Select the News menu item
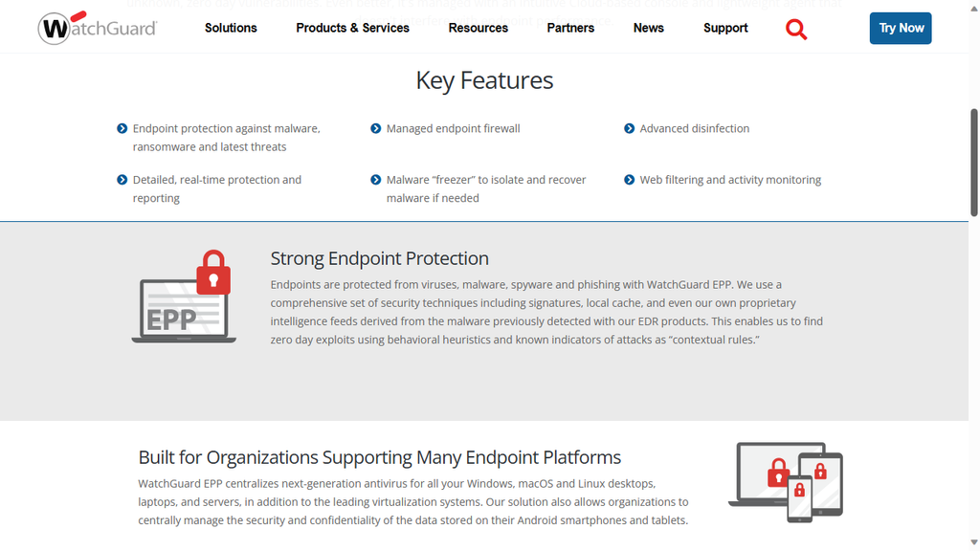980x551 pixels. point(649,28)
